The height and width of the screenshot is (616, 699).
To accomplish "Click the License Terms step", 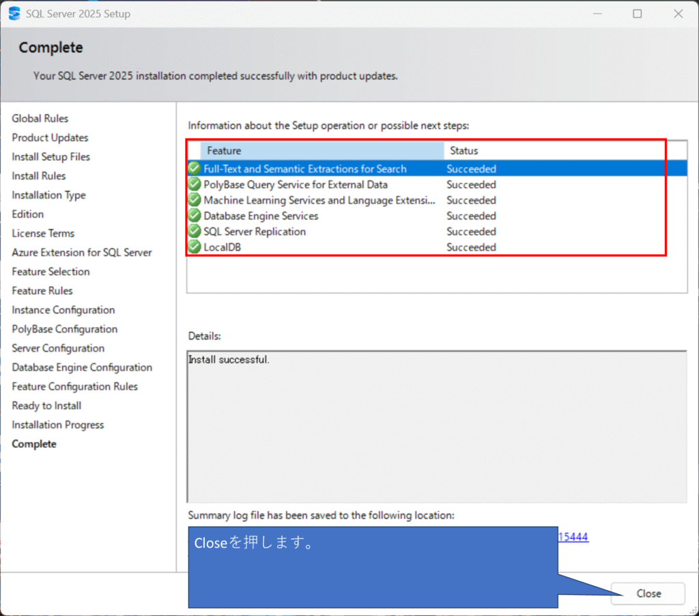I will [x=43, y=234].
